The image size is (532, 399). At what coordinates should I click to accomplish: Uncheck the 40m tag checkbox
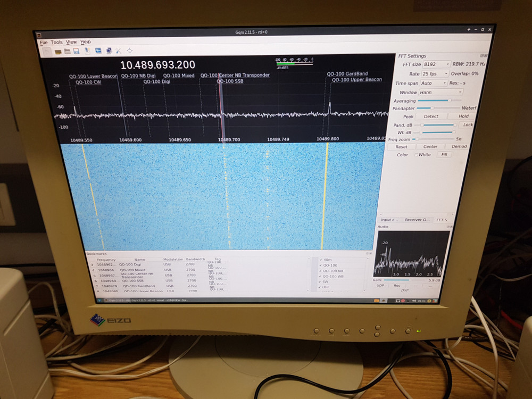pos(320,260)
